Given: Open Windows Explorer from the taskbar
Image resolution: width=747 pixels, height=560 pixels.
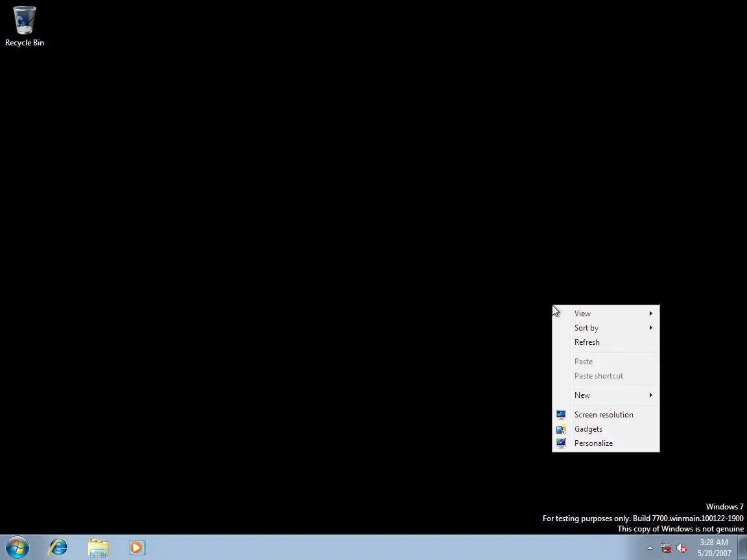Looking at the screenshot, I should coord(98,548).
